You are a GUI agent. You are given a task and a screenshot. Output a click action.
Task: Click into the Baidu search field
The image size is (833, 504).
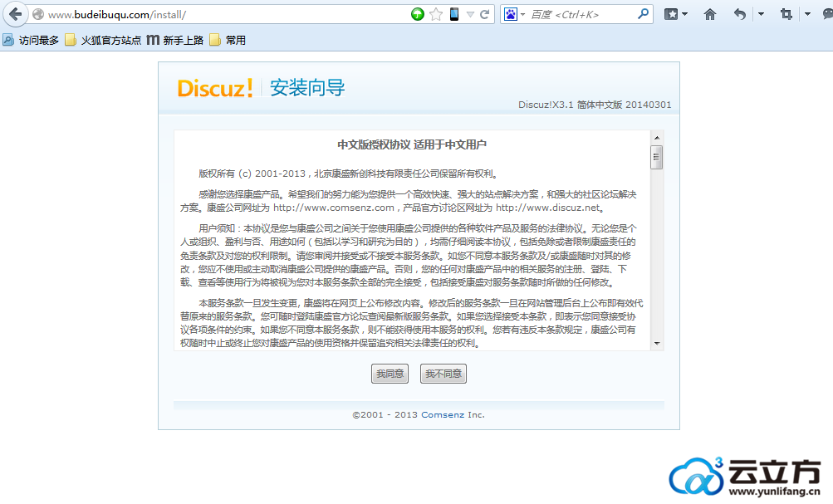click(582, 14)
